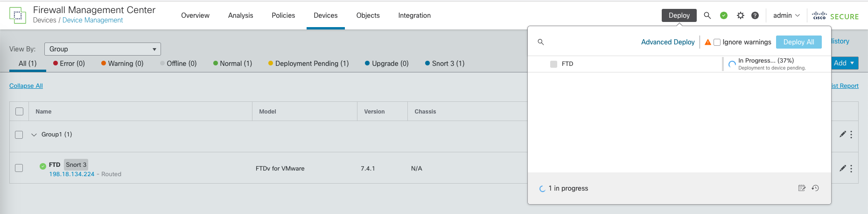Click the global search magnifier icon
This screenshot has width=868, height=214.
(x=707, y=15)
